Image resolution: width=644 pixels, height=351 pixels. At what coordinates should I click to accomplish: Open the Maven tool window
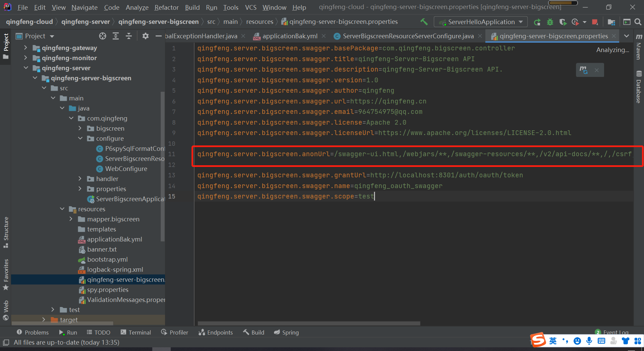[639, 47]
